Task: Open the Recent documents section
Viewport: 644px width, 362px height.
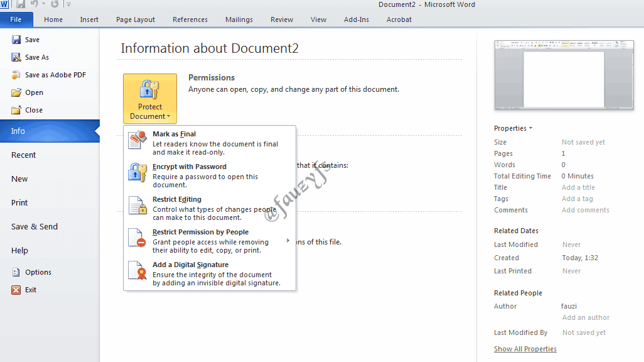Action: 23,155
